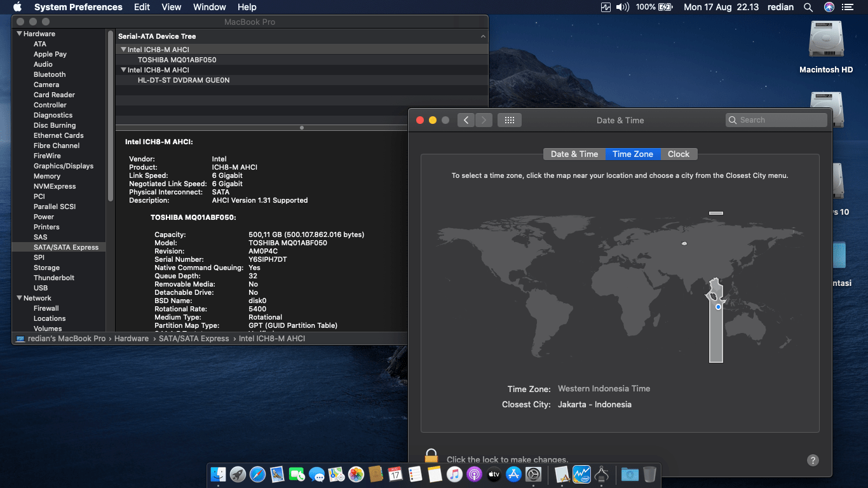Open Podcasts from the Dock
The height and width of the screenshot is (488, 868).
coord(474,474)
